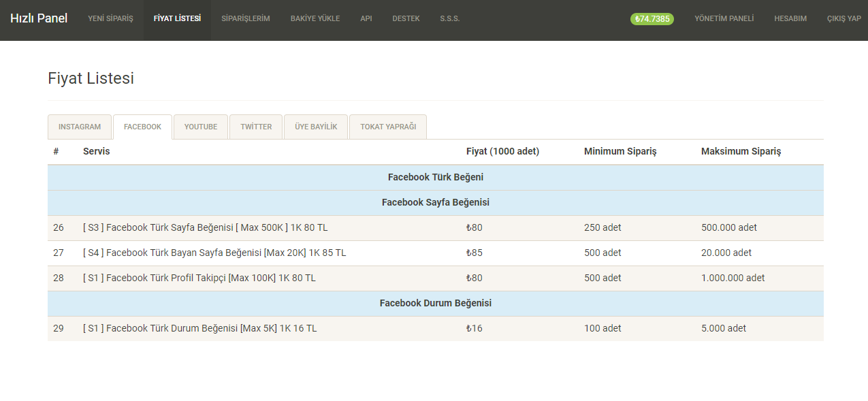Open the Tokat Yaprağı tab

point(388,127)
